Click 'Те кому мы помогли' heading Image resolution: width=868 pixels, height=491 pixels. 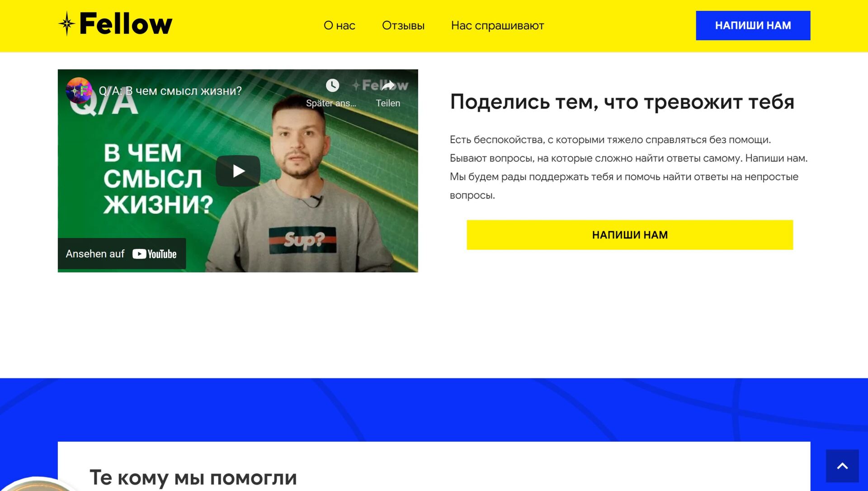[193, 477]
